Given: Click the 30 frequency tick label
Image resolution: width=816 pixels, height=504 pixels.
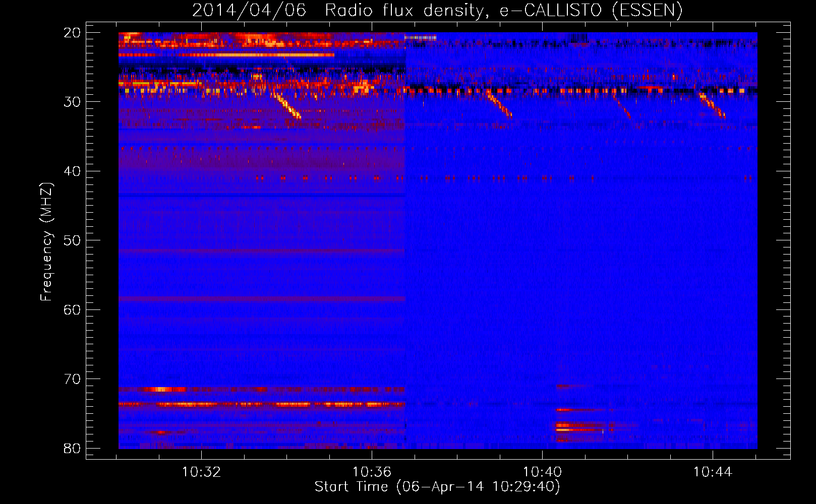Looking at the screenshot, I should (x=72, y=102).
